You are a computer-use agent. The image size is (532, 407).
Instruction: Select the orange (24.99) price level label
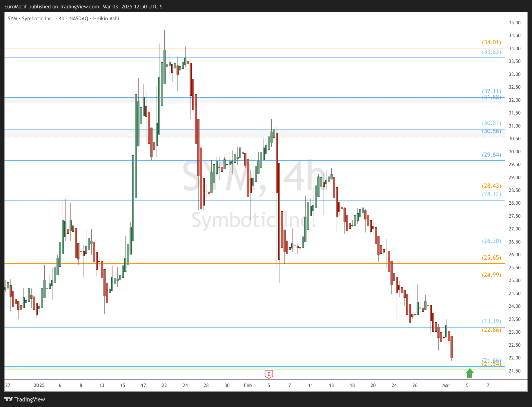pyautogui.click(x=491, y=275)
